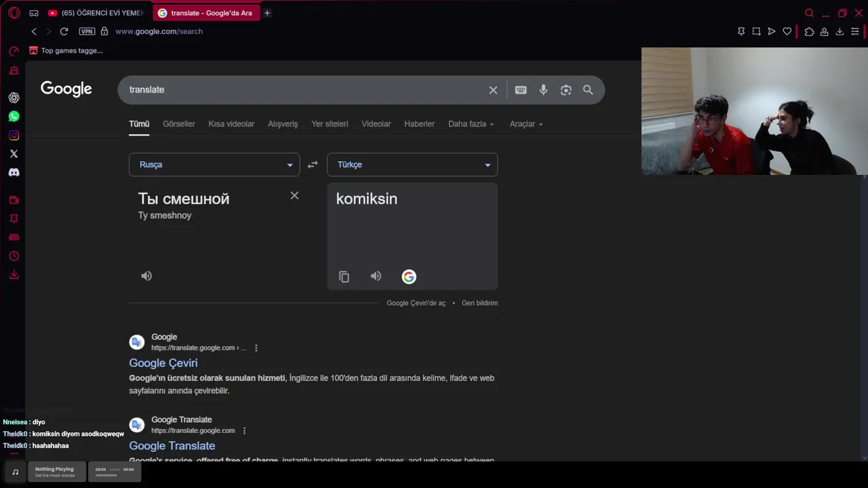868x488 pixels.
Task: Add page to bookmarks heart icon
Action: (787, 31)
